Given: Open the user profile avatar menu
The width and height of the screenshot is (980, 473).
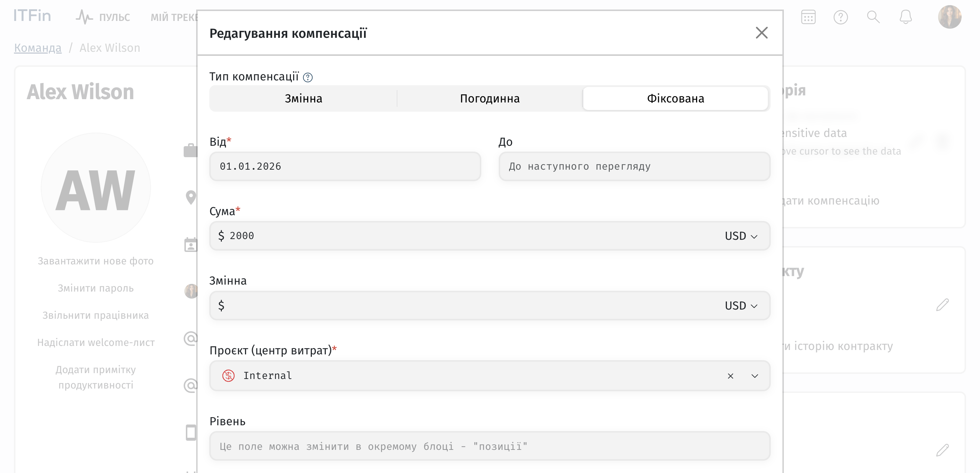Looking at the screenshot, I should click(x=950, y=17).
